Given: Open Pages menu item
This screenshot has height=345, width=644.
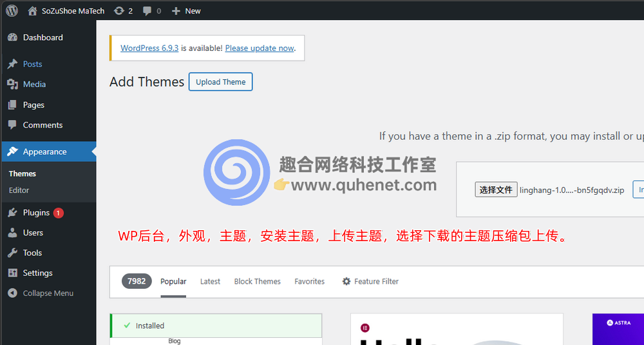Looking at the screenshot, I should [48, 105].
